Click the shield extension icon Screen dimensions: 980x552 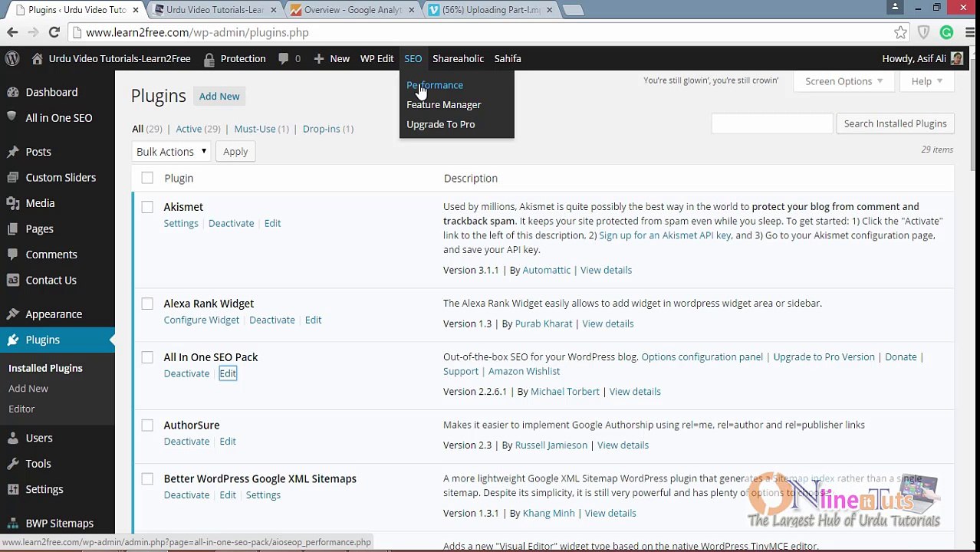(924, 32)
